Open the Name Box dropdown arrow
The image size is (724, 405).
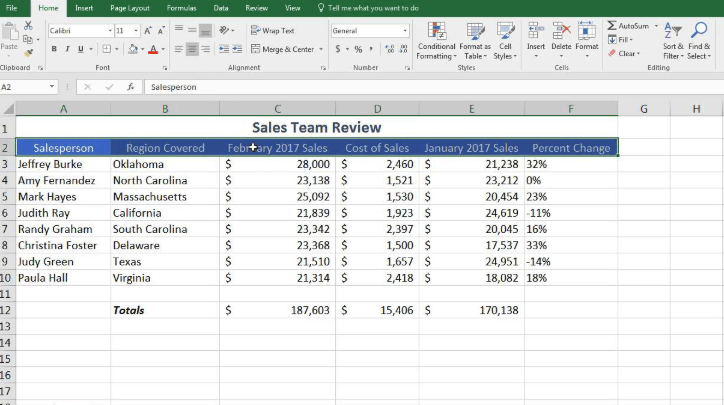(52, 87)
